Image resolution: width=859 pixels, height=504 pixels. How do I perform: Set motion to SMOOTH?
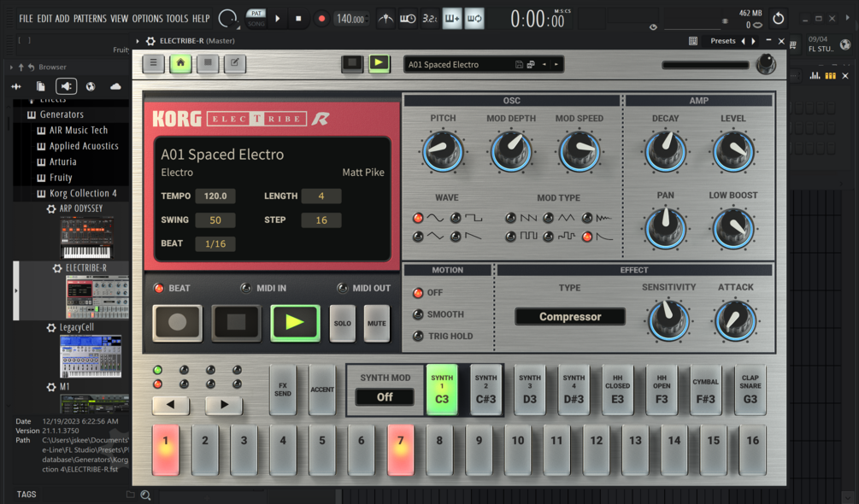coord(418,314)
